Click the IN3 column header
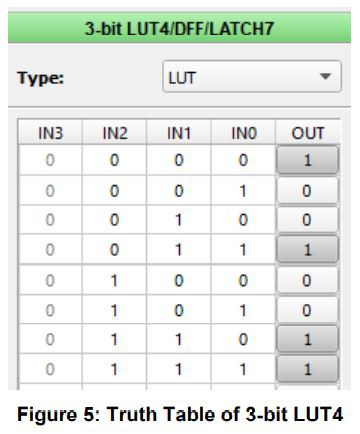360x434 pixels. [x=50, y=133]
